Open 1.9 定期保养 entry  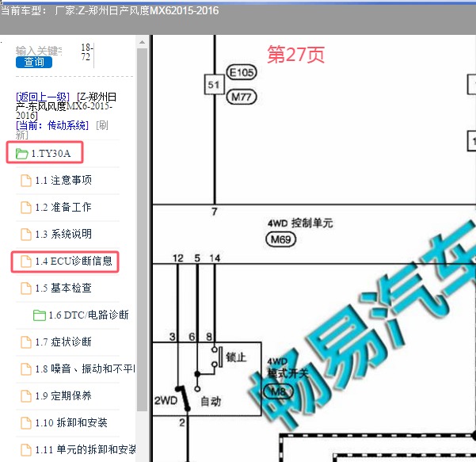63,395
